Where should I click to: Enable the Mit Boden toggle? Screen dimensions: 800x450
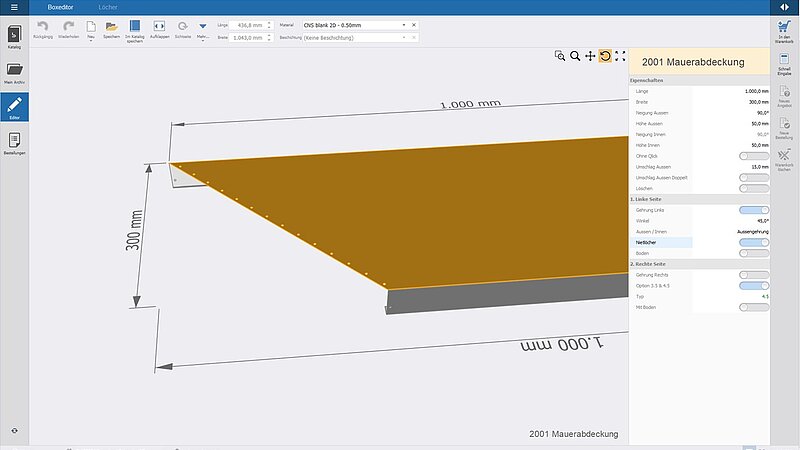[x=753, y=307]
